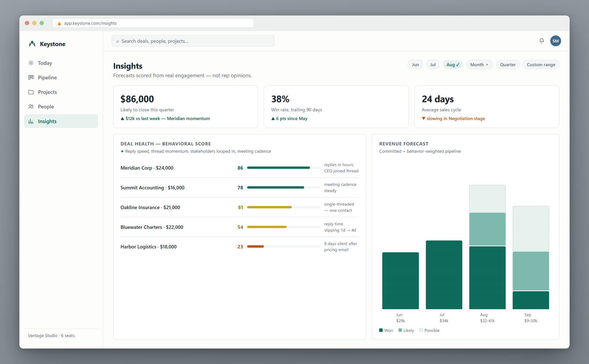The height and width of the screenshot is (364, 589).
Task: Click "9 days silent after pricing email" note
Action: pos(341,247)
